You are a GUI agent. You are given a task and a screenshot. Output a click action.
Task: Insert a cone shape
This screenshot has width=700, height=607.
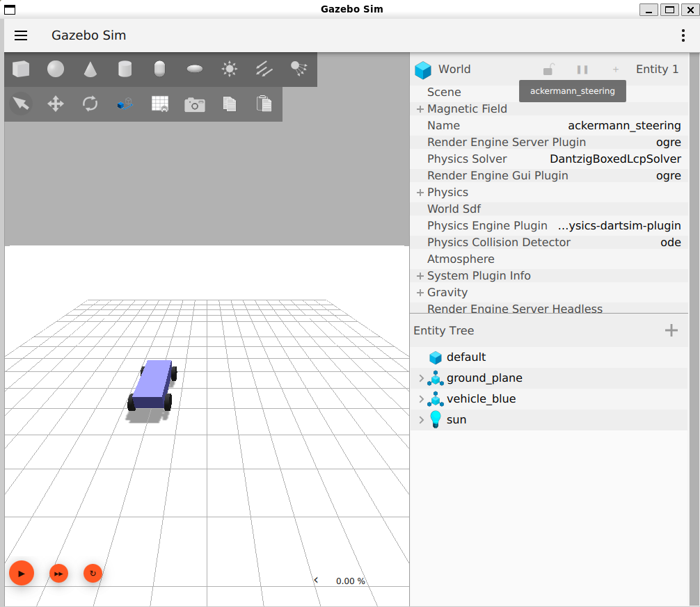(90, 69)
